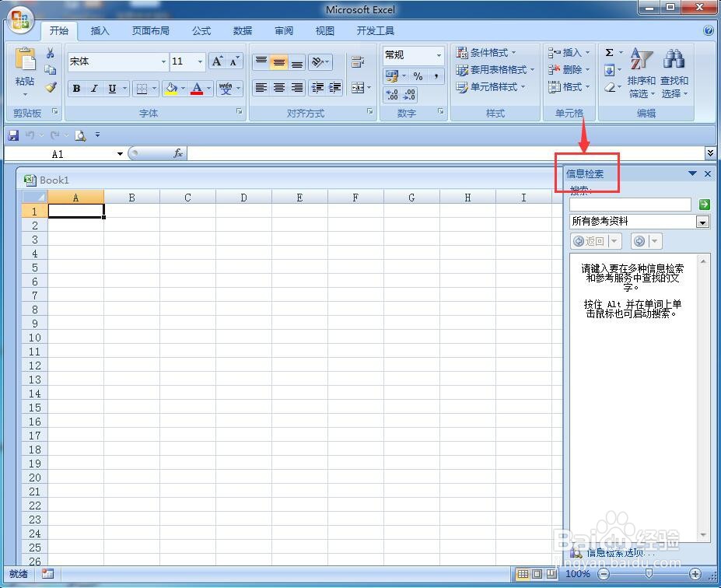Open 套用表格格式 table styles menu
Screen dimensions: 721x588
[x=495, y=70]
